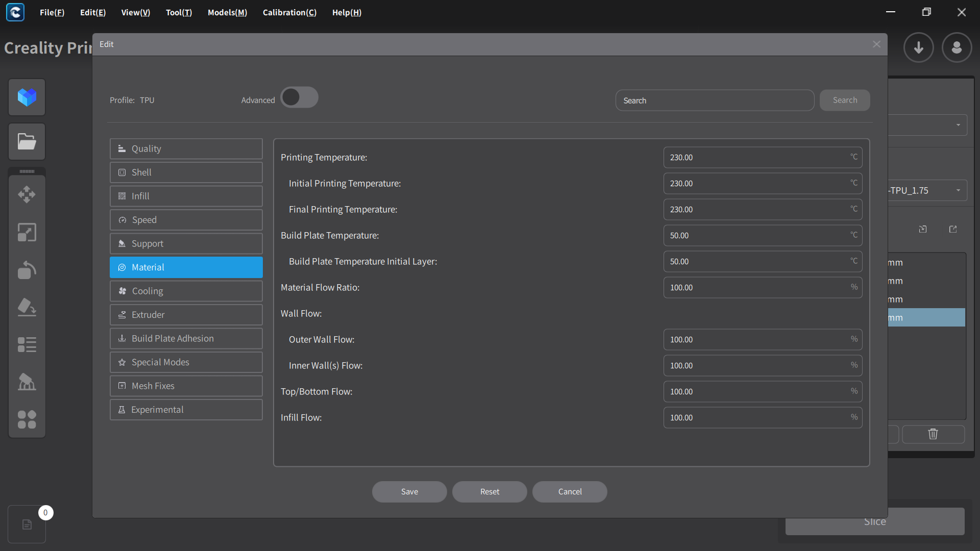Edit the Infill Flow field
The image size is (980, 551).
(x=763, y=418)
